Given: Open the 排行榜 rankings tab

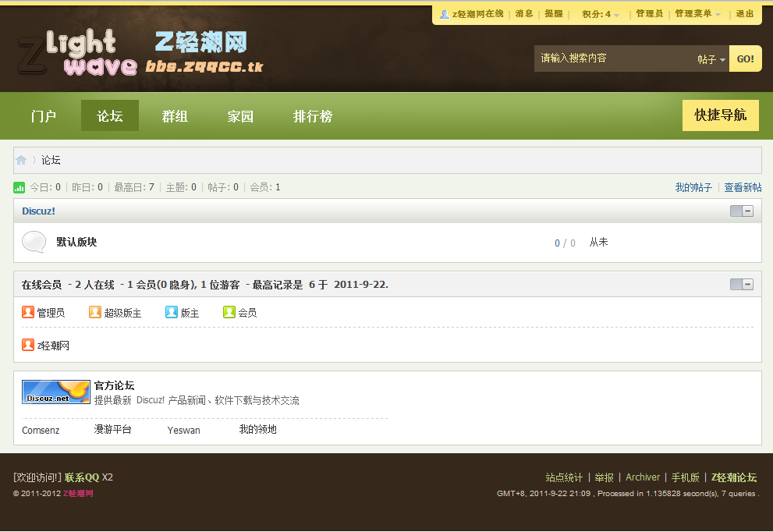Looking at the screenshot, I should tap(313, 116).
